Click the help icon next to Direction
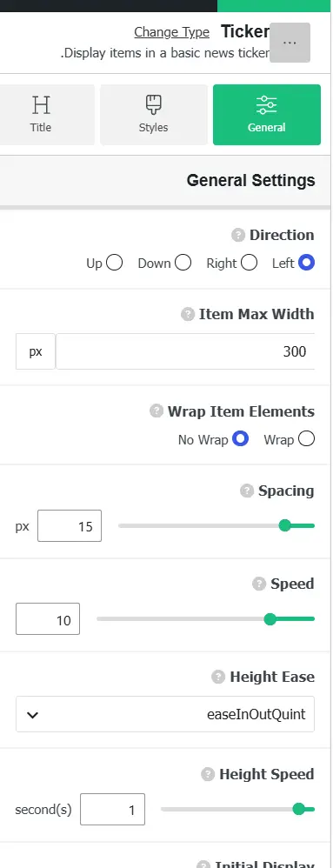This screenshot has height=868, width=333. coord(238,236)
